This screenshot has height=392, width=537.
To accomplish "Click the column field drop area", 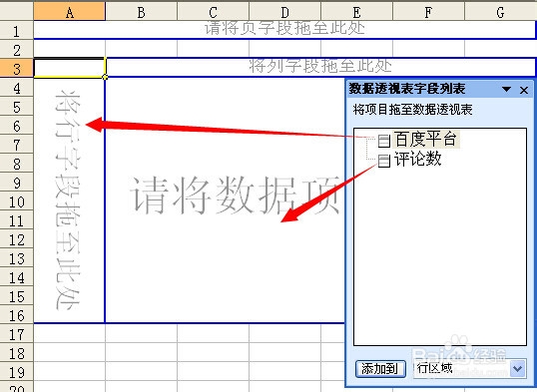I will pos(320,67).
